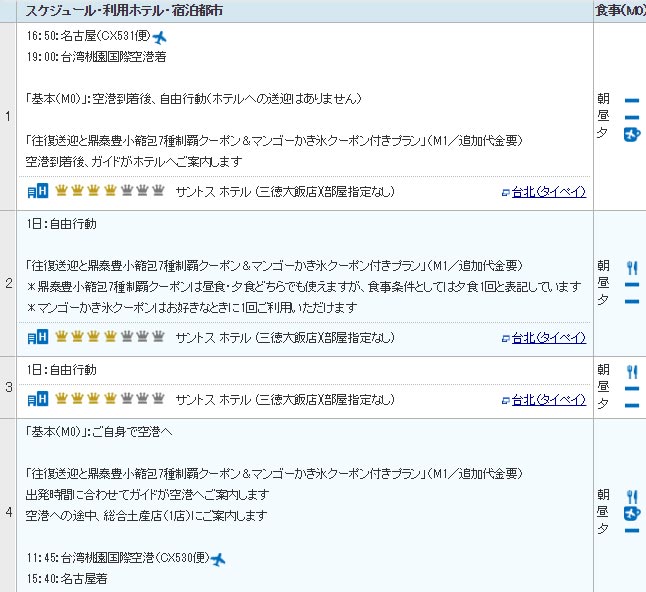Click the マンゴーかき氷クーポン note line
Screen dimensions: 646x592
(x=192, y=307)
